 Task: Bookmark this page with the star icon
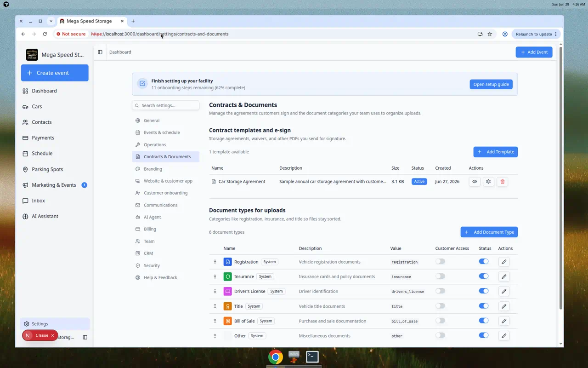click(490, 34)
